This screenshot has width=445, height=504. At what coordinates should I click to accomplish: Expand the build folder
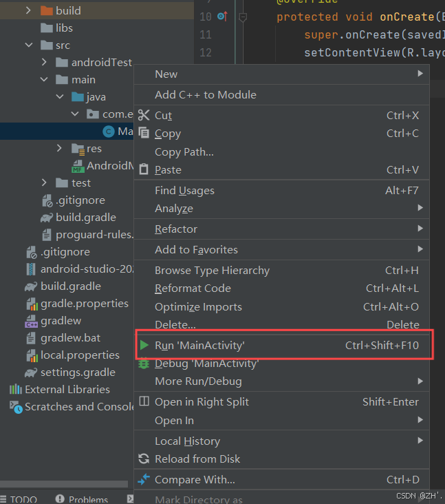(28, 10)
